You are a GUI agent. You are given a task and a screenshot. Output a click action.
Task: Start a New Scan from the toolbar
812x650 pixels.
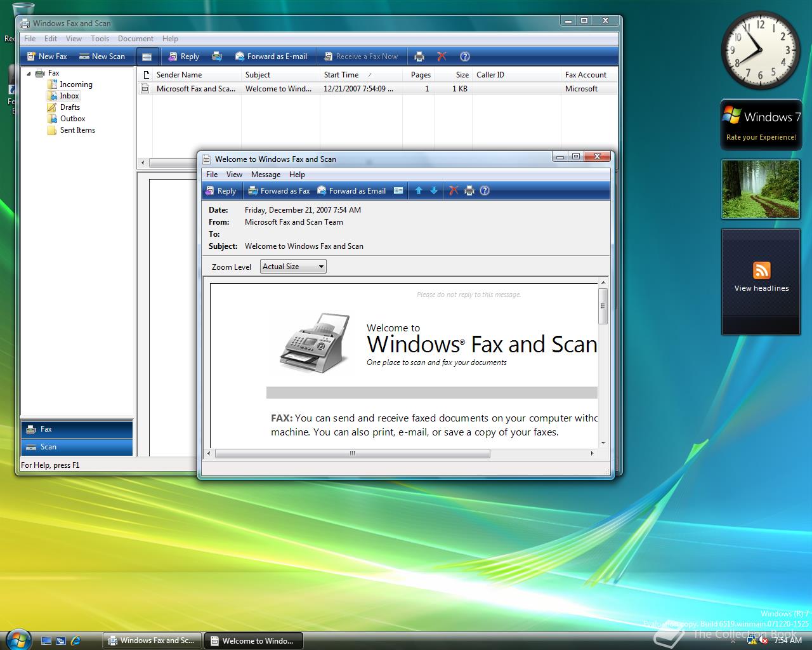(102, 56)
